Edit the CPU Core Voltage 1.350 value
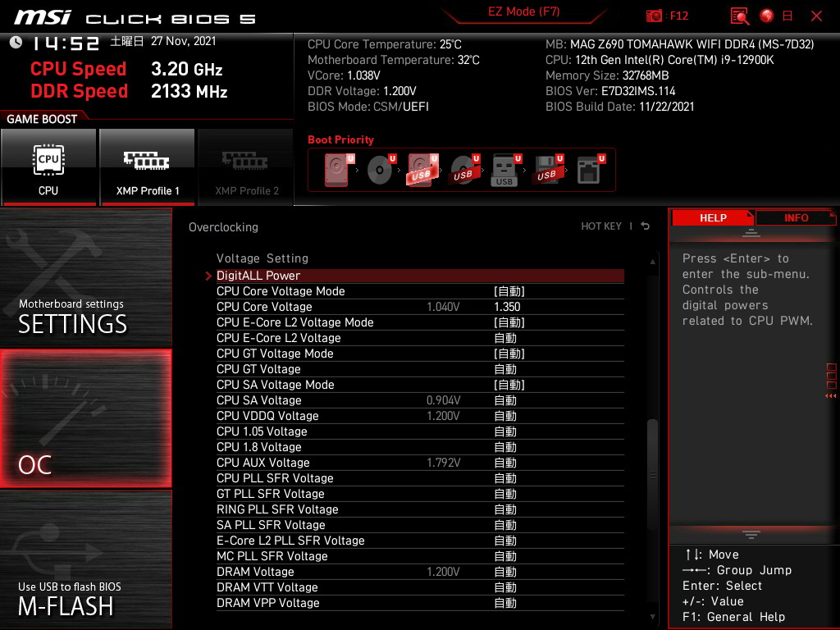 pos(507,307)
